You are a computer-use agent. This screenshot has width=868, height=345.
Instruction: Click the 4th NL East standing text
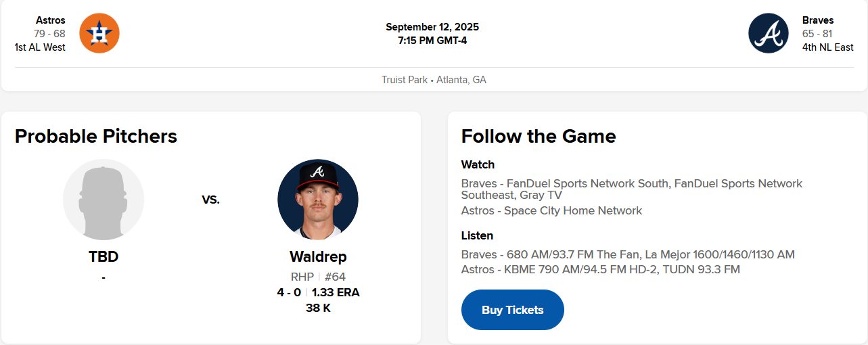coord(827,47)
